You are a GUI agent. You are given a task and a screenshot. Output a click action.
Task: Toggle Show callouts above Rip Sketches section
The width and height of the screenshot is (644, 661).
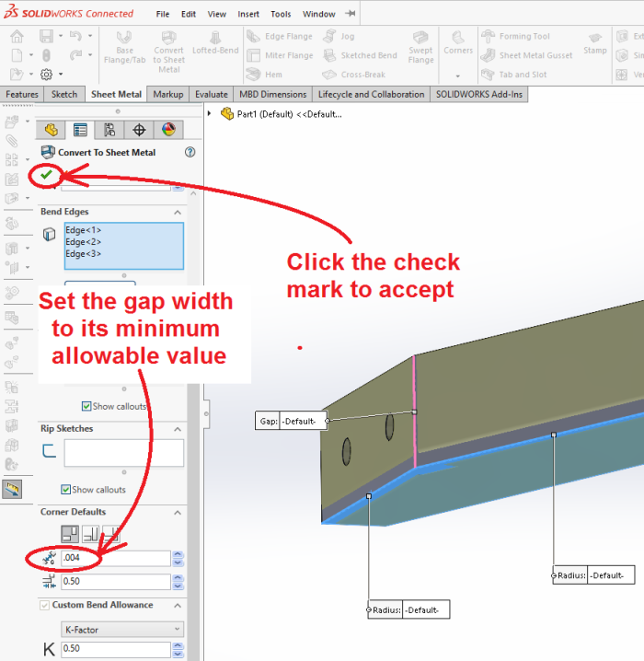[86, 406]
